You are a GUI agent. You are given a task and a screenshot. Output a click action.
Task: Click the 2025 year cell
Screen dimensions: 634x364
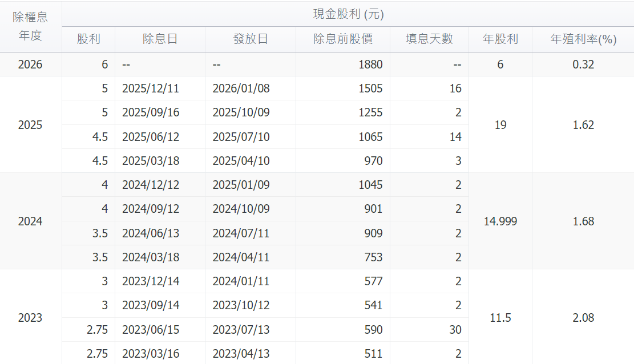click(x=30, y=124)
